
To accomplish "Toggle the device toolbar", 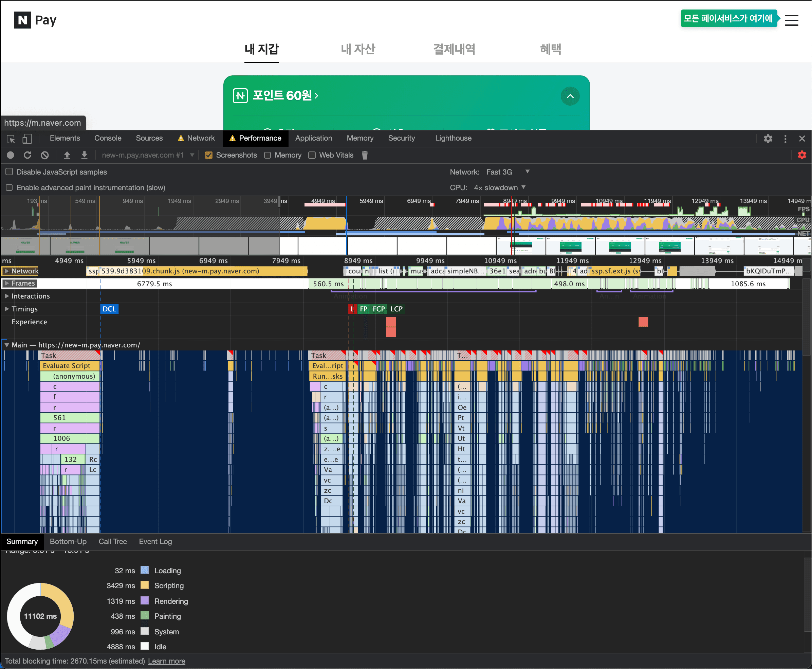I will (x=26, y=139).
